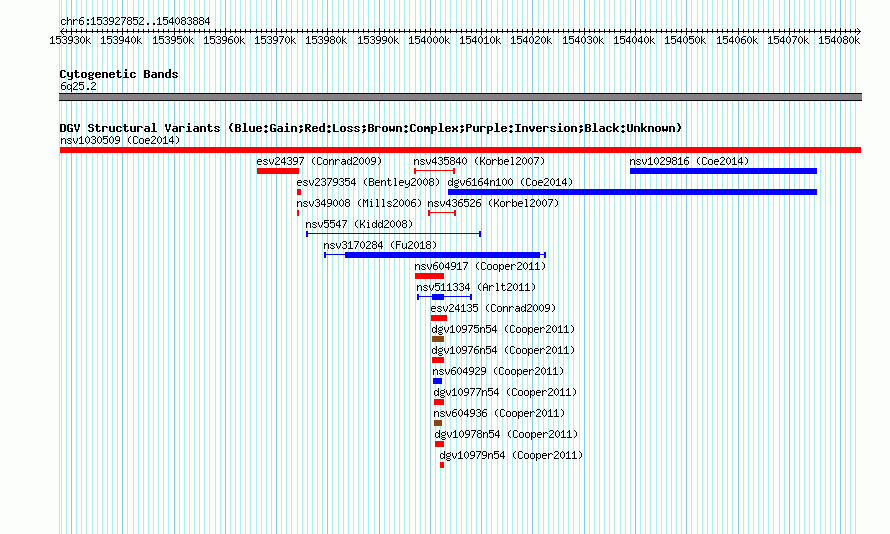The width and height of the screenshot is (890, 534).
Task: Open the nsv604929 (Cooper2011) label
Action: [x=498, y=371]
